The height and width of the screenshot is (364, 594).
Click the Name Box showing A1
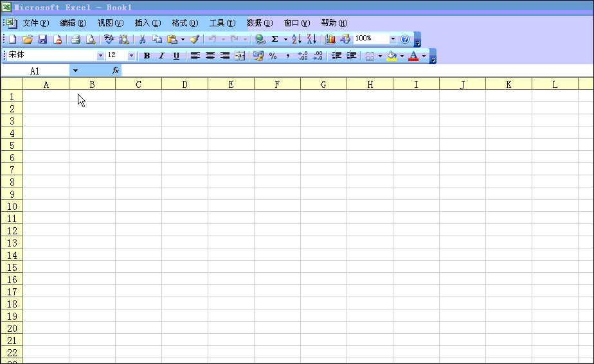(x=35, y=71)
